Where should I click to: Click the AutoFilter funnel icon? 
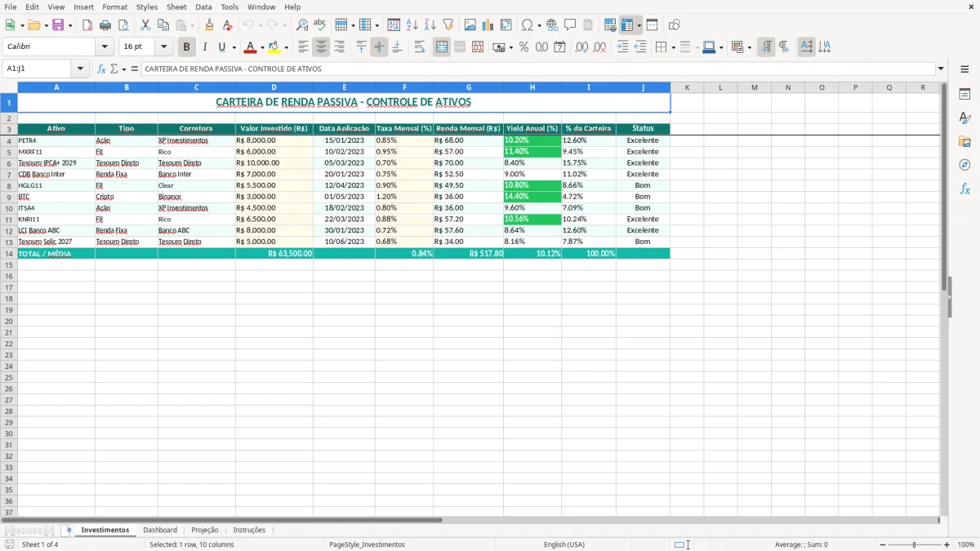pos(448,25)
